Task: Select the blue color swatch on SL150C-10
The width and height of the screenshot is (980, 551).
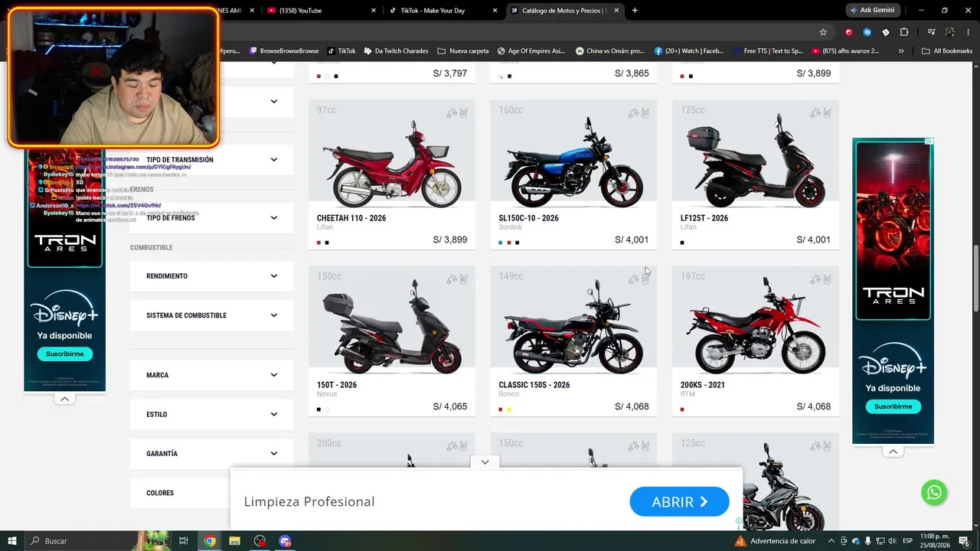Action: click(501, 243)
